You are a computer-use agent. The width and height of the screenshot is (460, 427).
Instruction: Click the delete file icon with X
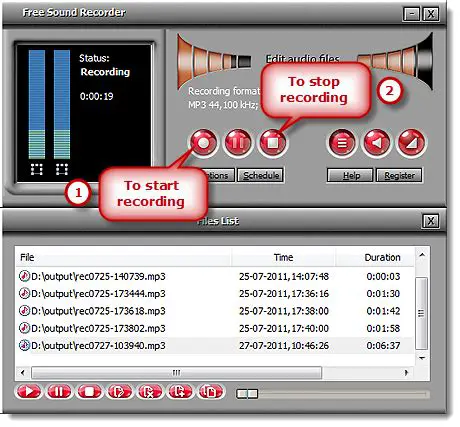click(150, 391)
